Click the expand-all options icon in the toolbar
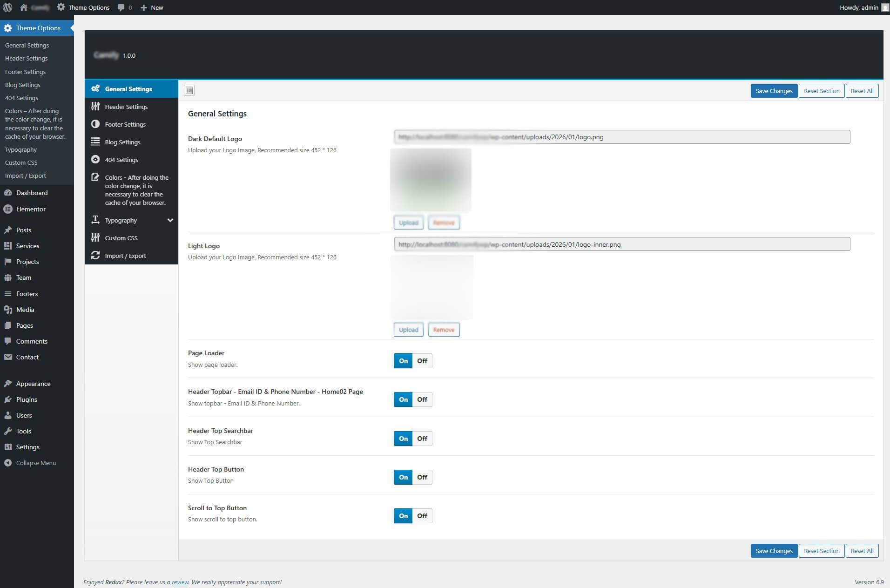The height and width of the screenshot is (588, 890). point(189,90)
